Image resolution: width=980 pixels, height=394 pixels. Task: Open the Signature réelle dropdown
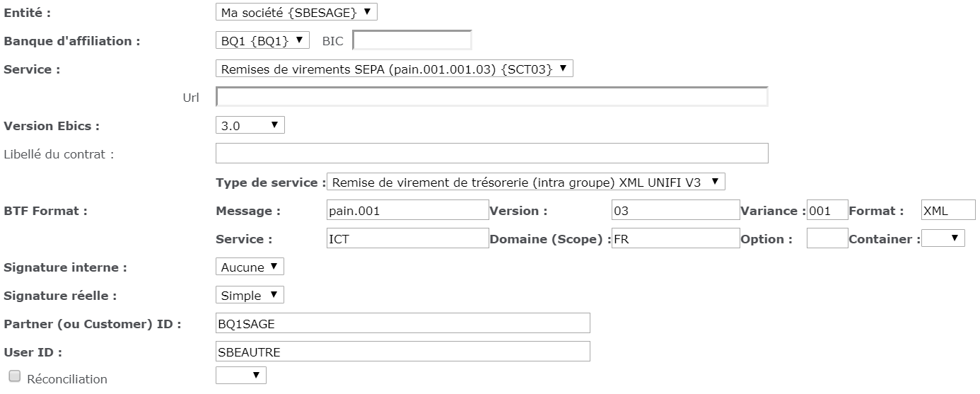(x=250, y=295)
